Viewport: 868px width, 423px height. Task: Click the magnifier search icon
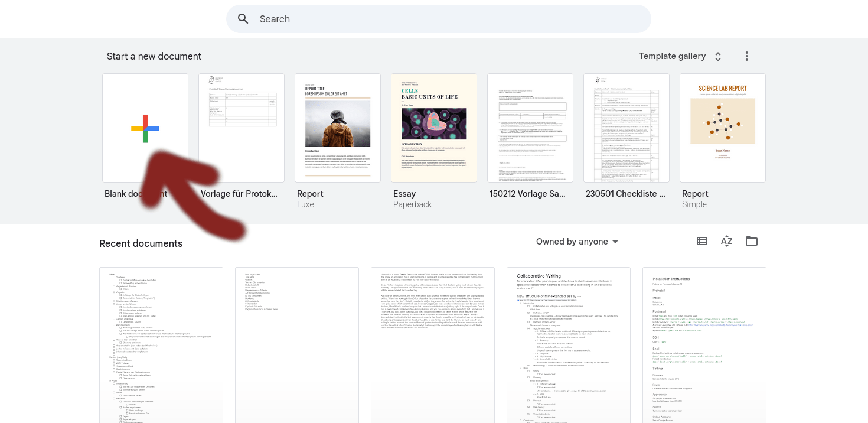[x=243, y=19]
